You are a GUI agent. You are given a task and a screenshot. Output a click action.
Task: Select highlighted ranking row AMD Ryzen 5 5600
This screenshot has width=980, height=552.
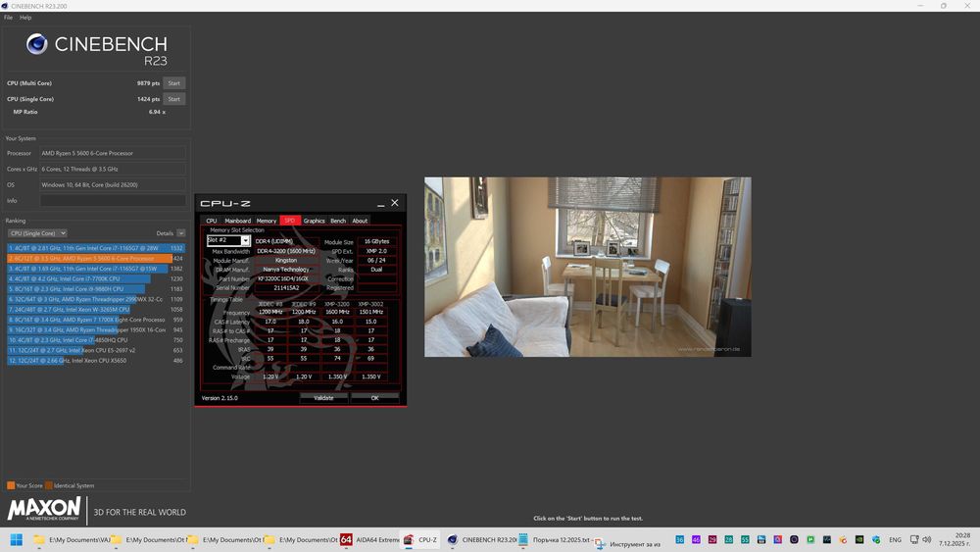tap(96, 258)
